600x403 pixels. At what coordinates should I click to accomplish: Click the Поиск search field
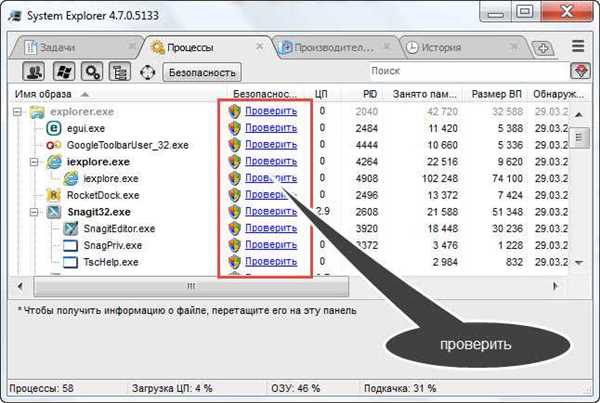click(x=469, y=71)
